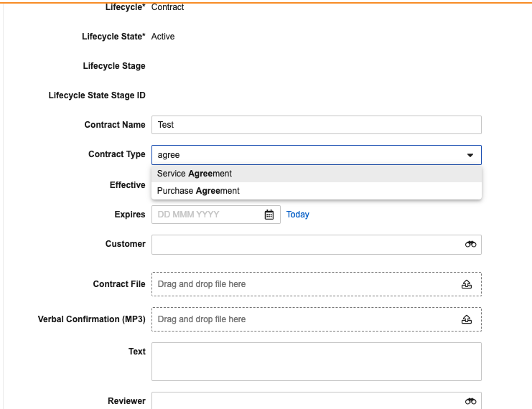Click the Lifecycle value Contract
This screenshot has width=532, height=409.
coord(167,7)
